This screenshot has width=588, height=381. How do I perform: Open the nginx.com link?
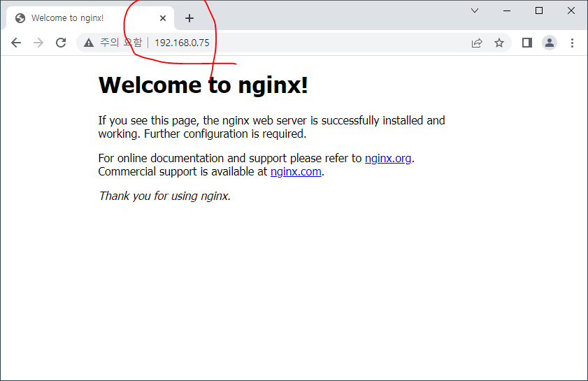pos(296,171)
